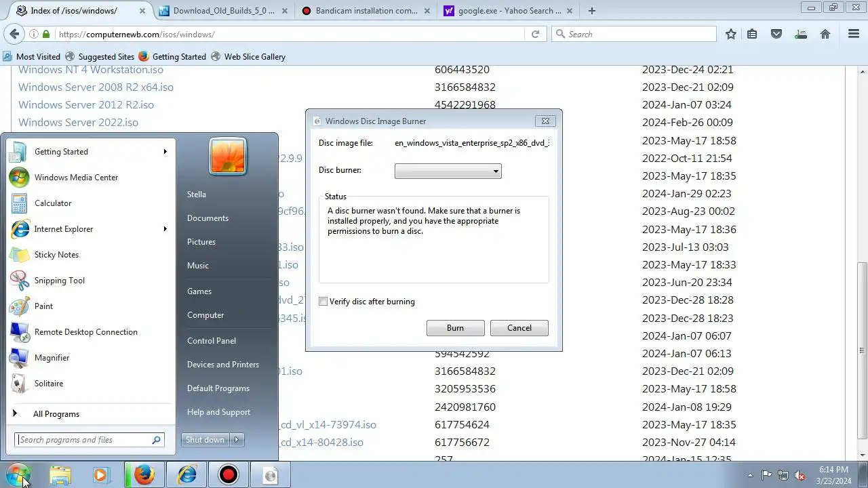Open Windows Explorer from taskbar
This screenshot has height=488, width=868.
coord(60,475)
